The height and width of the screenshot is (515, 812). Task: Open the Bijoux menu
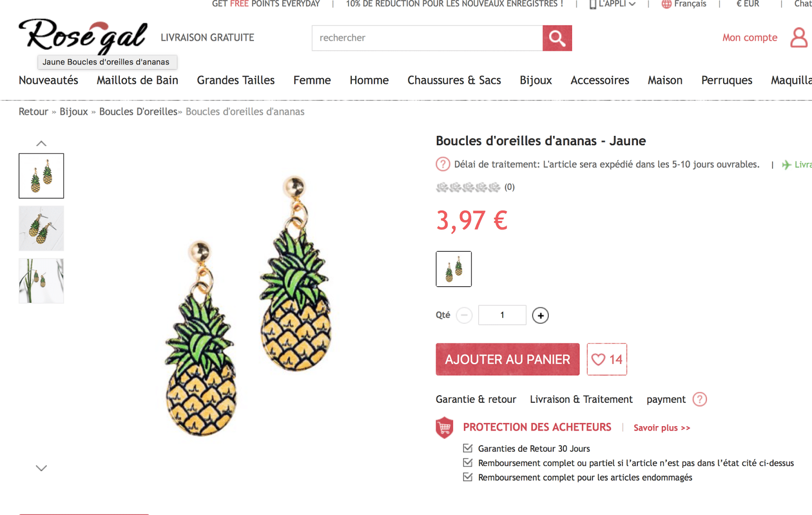pyautogui.click(x=535, y=80)
